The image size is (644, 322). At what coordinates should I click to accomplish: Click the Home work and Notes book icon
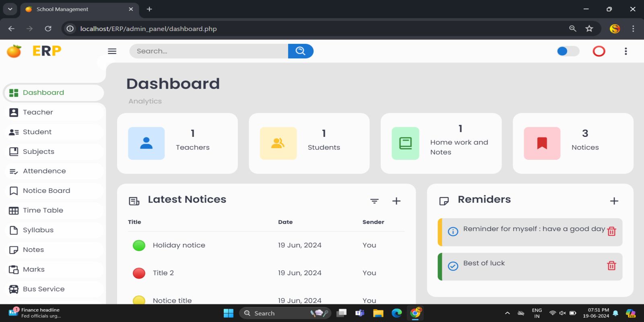pos(405,143)
